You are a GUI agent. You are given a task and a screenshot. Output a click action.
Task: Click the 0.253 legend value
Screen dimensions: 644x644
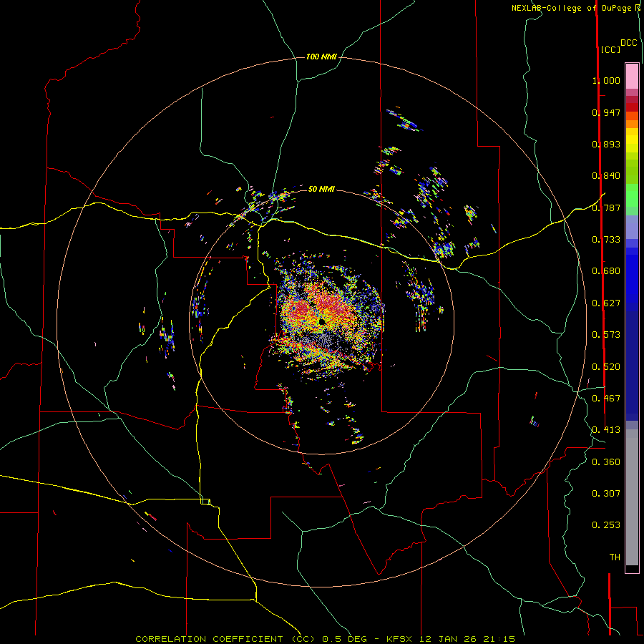[x=606, y=525]
